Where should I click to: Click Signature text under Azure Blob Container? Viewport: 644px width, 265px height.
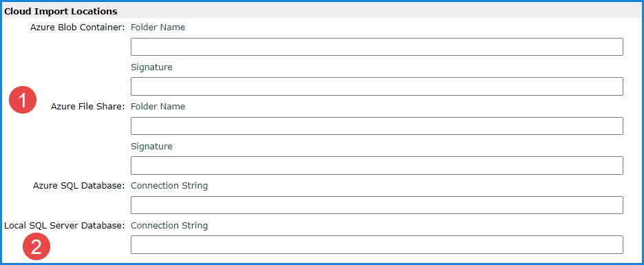[x=151, y=67]
